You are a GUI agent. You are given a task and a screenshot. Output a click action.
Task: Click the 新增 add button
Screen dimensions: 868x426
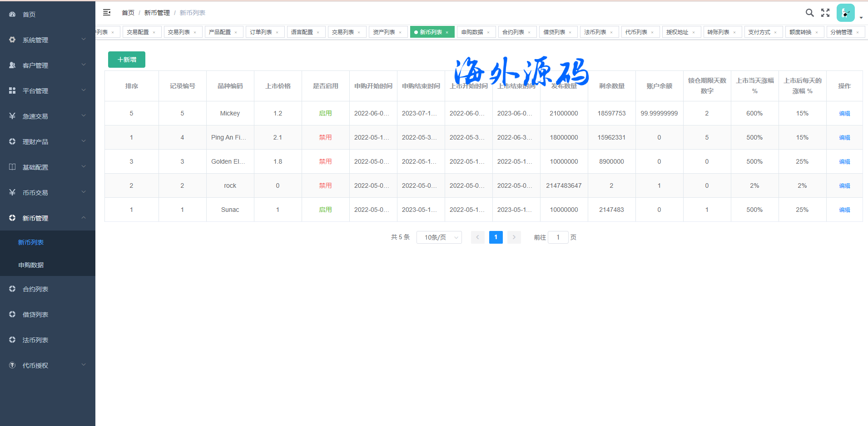tap(127, 60)
